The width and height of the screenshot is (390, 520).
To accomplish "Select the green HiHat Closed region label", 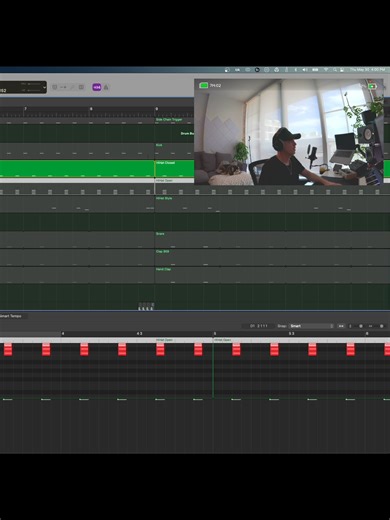I will (x=166, y=163).
